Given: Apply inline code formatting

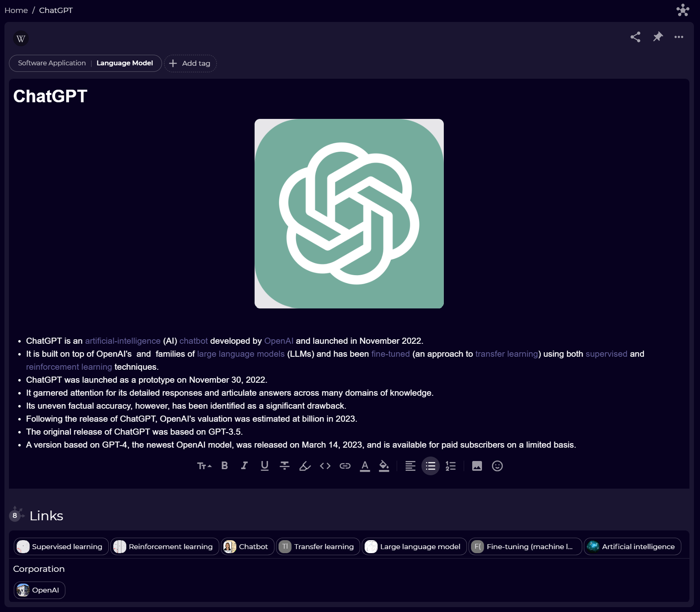Looking at the screenshot, I should 325,466.
